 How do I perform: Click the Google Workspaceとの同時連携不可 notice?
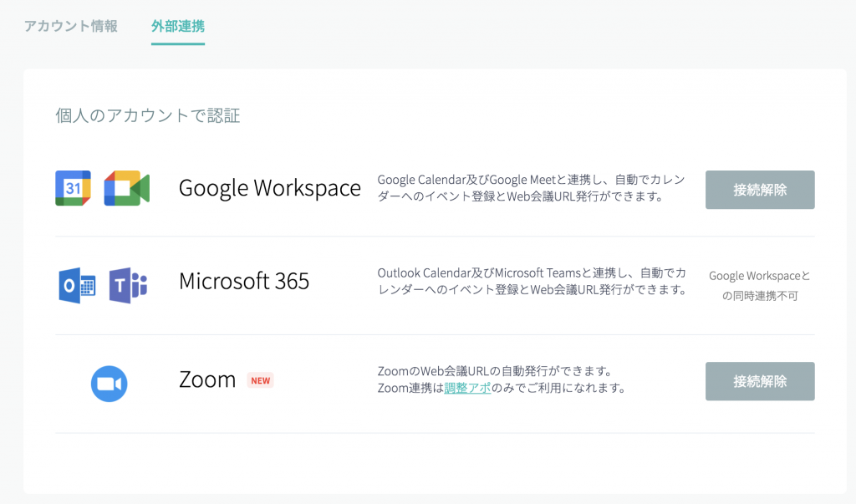pos(760,285)
